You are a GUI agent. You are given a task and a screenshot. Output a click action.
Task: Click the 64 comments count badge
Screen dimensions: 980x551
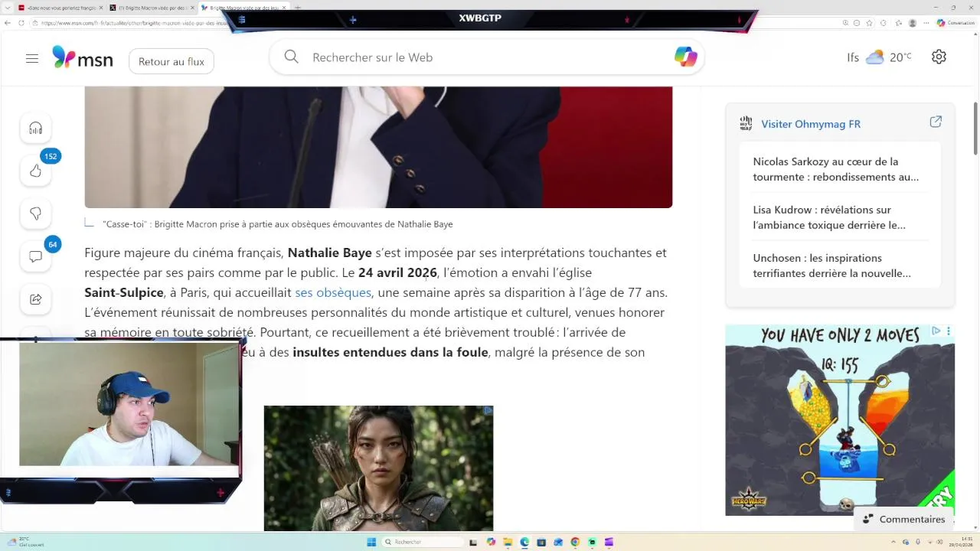coord(52,245)
